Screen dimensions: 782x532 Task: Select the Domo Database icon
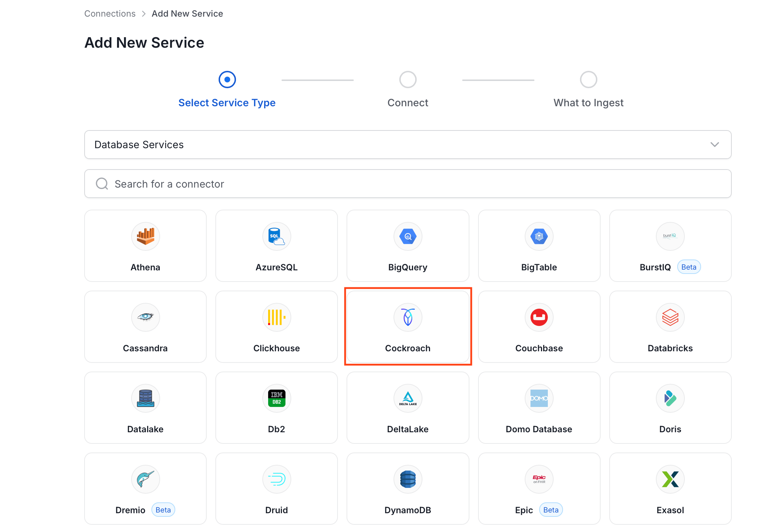point(539,398)
